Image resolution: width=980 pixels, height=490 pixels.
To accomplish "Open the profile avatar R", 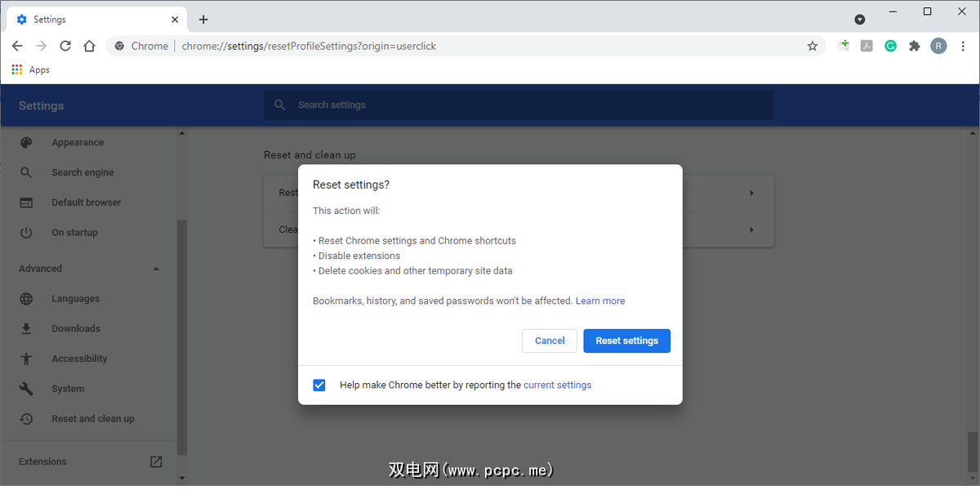I will [x=939, y=46].
